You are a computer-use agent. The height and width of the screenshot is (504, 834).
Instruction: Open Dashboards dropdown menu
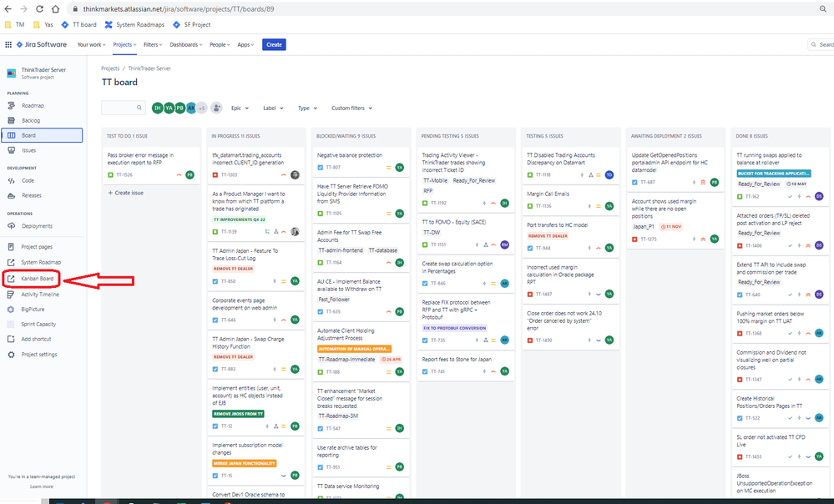tap(186, 45)
